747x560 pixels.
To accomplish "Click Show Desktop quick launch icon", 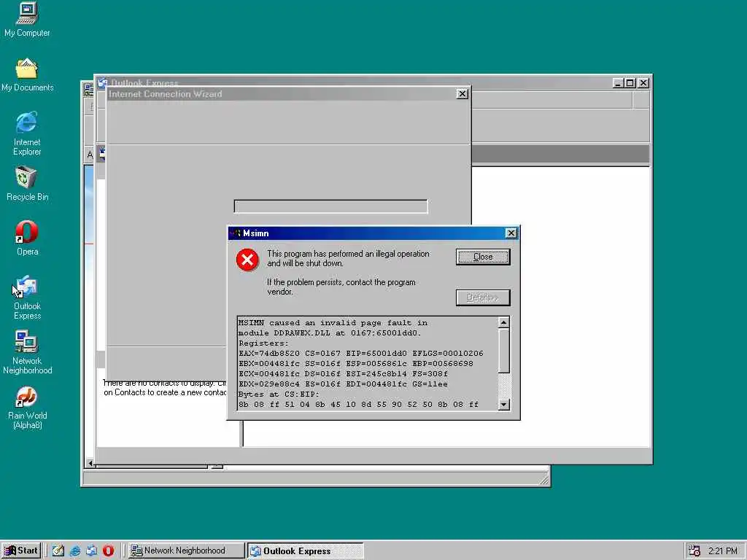I will [58, 551].
